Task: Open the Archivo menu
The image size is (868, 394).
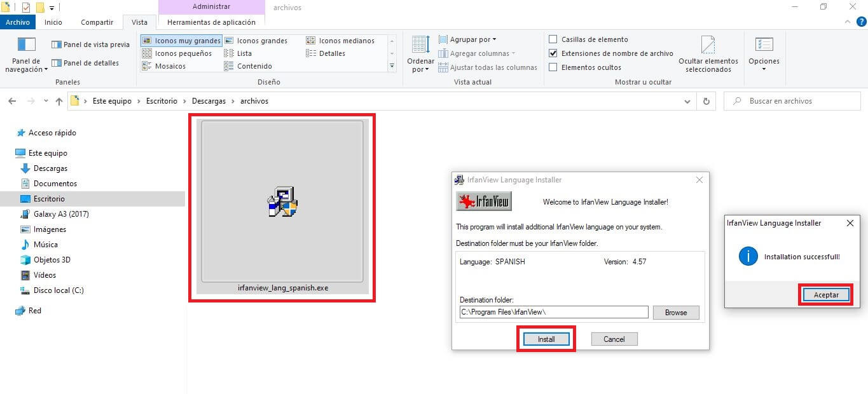Action: (x=18, y=22)
